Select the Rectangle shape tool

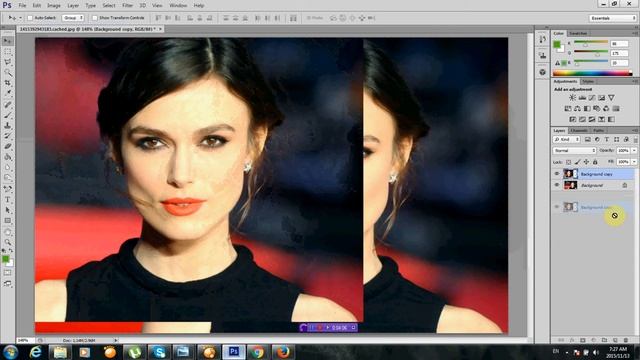[x=8, y=221]
